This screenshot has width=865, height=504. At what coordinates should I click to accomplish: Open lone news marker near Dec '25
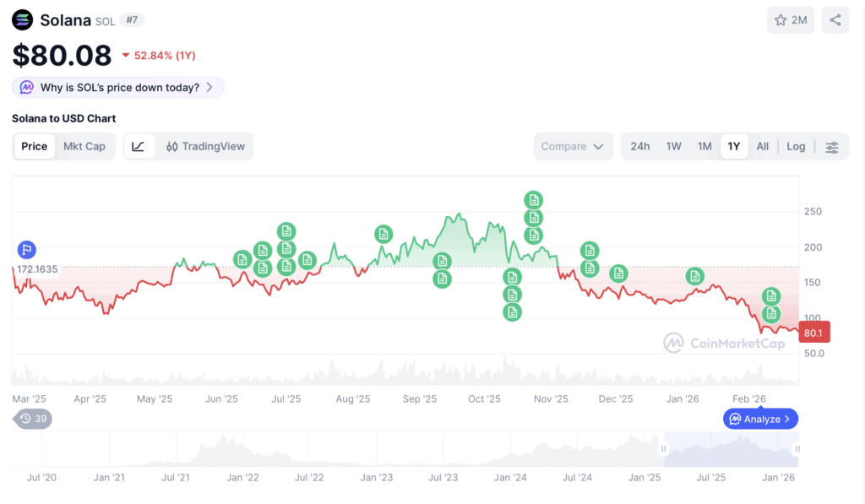pos(618,273)
